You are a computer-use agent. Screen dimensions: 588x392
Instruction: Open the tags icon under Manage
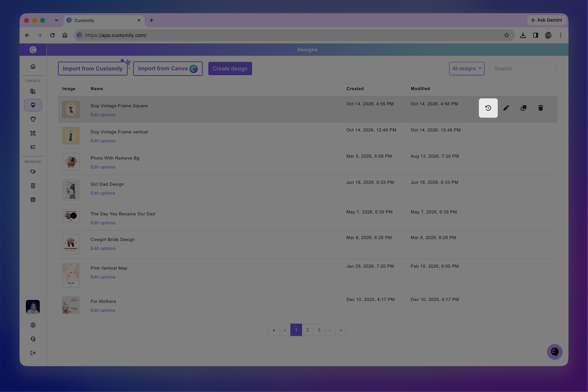33,172
